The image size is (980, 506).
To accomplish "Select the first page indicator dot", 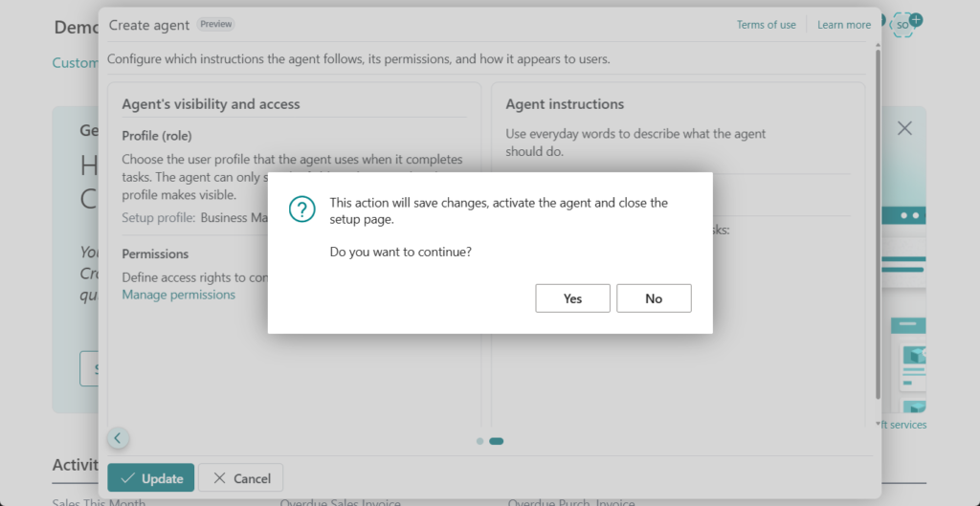I will (479, 441).
